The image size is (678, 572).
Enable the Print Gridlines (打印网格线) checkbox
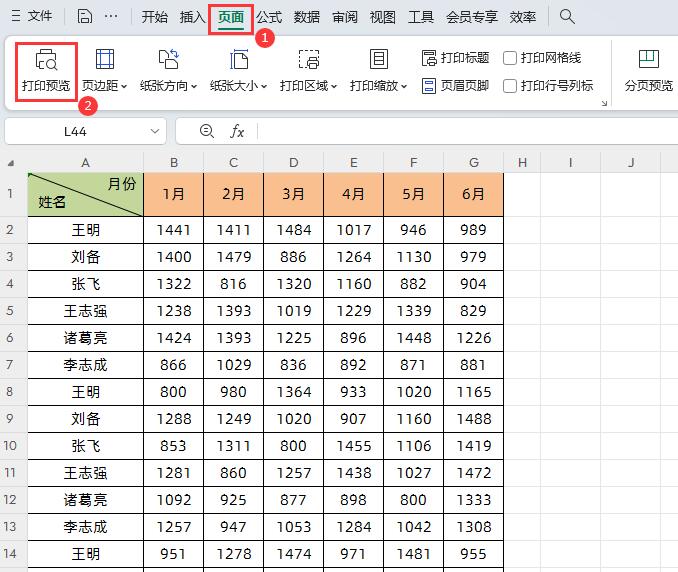510,59
